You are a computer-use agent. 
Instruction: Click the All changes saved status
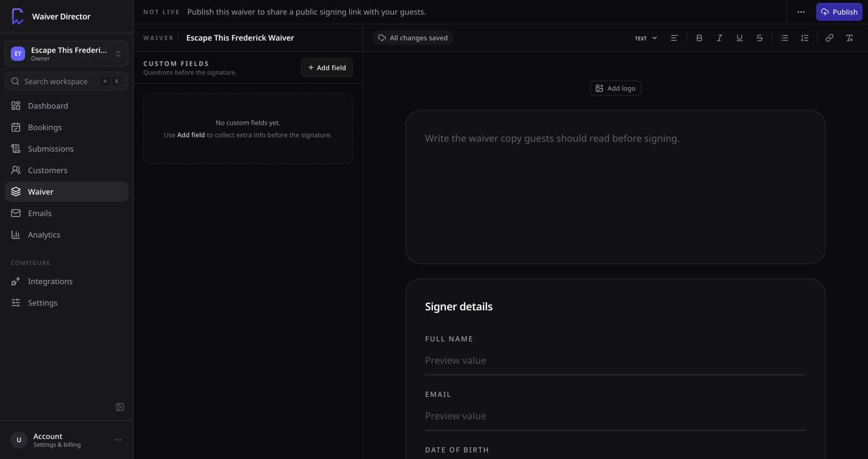click(x=413, y=38)
